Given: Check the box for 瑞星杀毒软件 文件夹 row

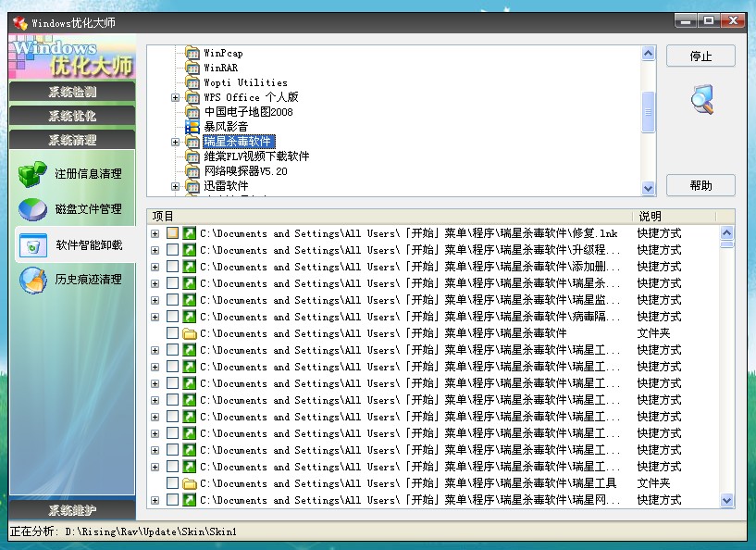Looking at the screenshot, I should 173,333.
